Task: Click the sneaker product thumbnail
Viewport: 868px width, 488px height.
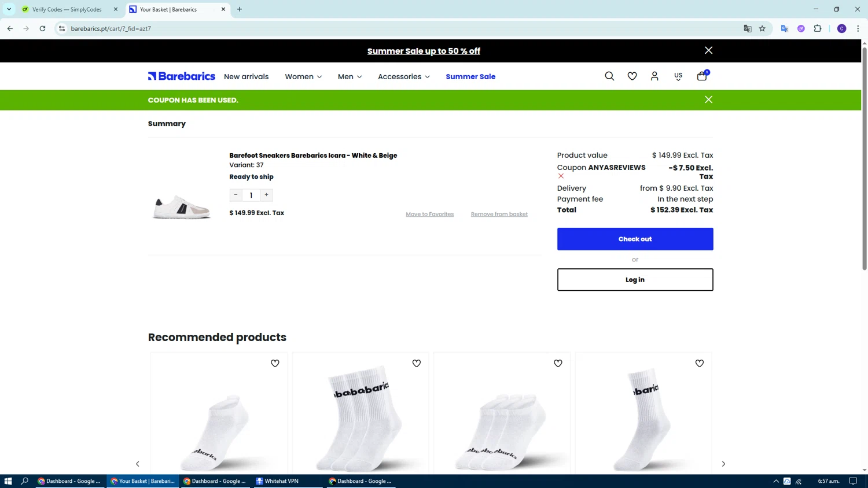Action: tap(182, 206)
